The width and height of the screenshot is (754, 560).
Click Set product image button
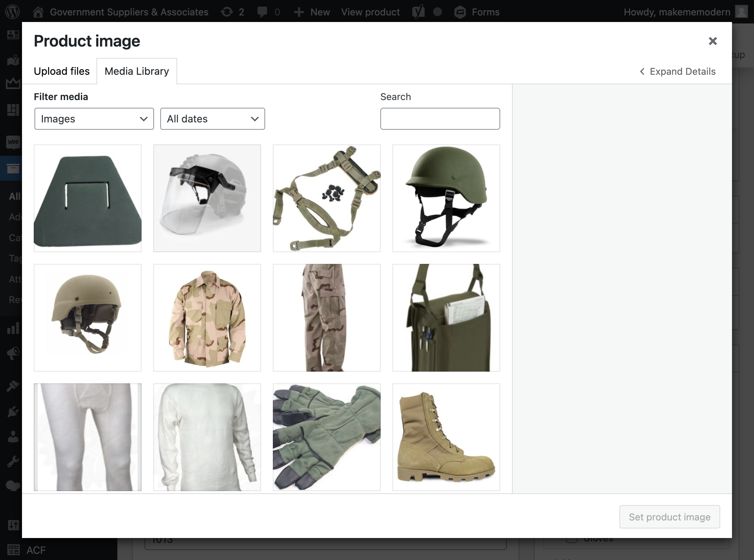click(x=670, y=517)
